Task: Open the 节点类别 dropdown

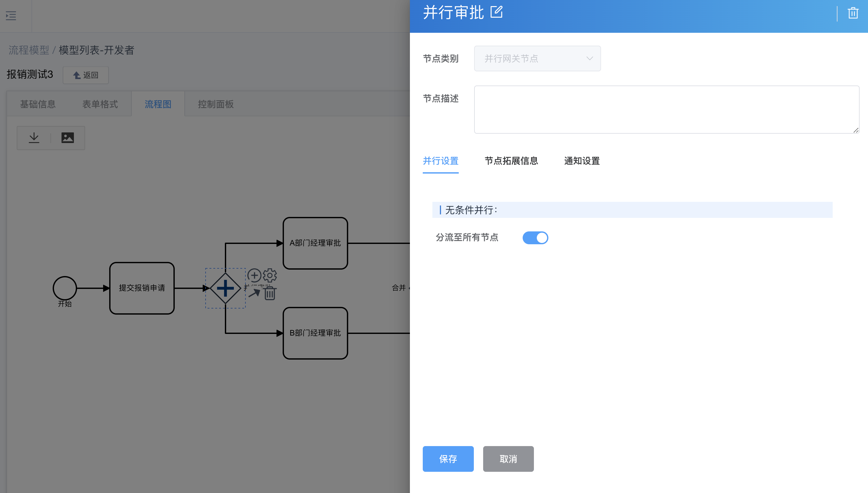Action: click(537, 58)
